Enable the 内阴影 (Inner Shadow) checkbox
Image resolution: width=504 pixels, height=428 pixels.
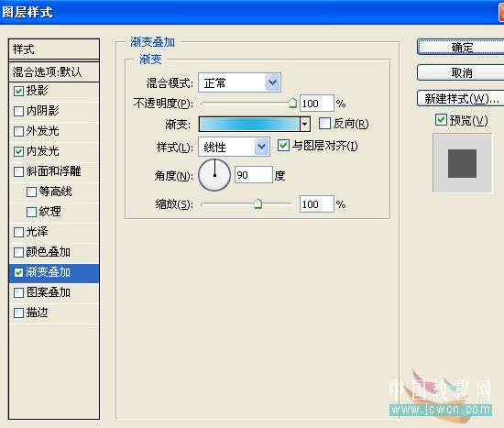point(18,111)
